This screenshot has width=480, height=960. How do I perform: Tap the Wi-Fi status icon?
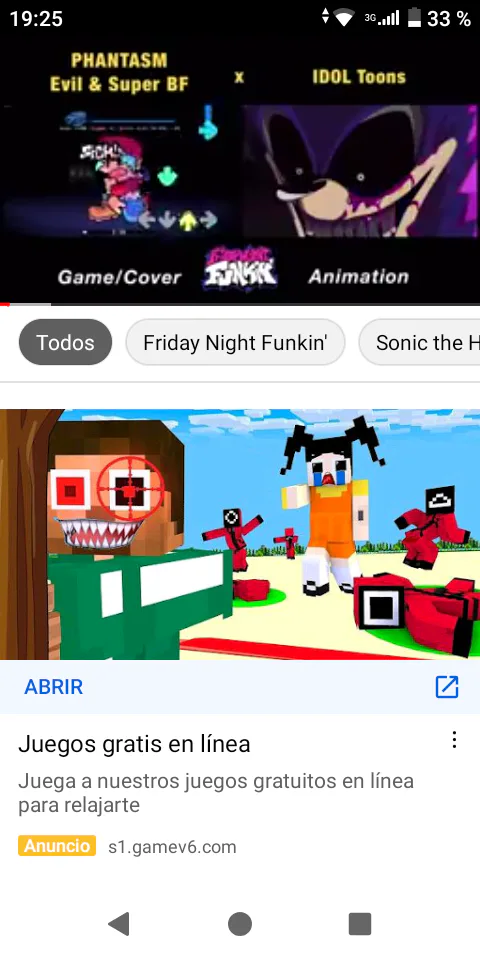coord(345,18)
